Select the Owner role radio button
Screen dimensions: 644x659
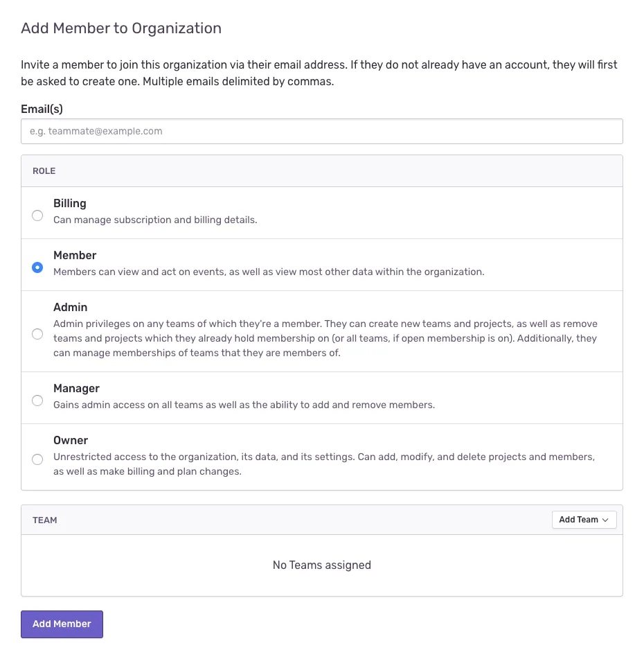[37, 459]
